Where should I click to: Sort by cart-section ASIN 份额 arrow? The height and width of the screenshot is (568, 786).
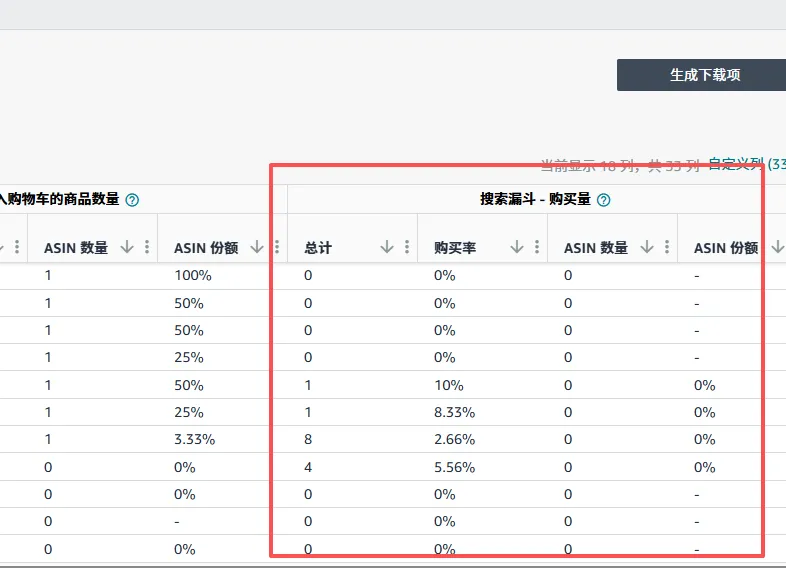257,247
